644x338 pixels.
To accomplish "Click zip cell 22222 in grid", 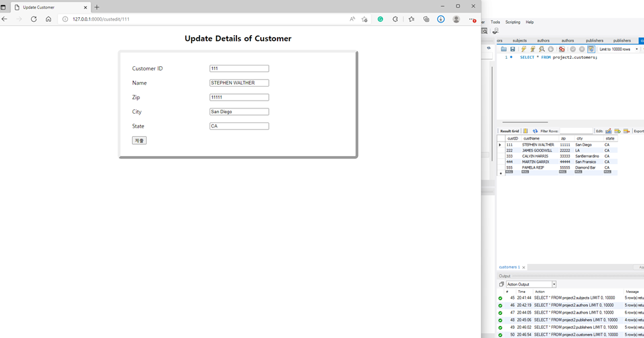I will (565, 151).
